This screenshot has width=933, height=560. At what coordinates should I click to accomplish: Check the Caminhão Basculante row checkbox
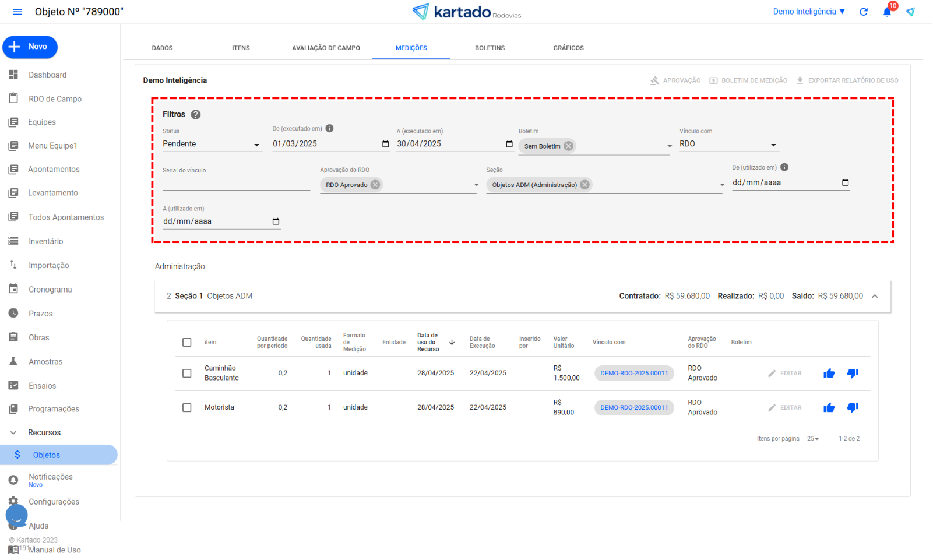[187, 374]
